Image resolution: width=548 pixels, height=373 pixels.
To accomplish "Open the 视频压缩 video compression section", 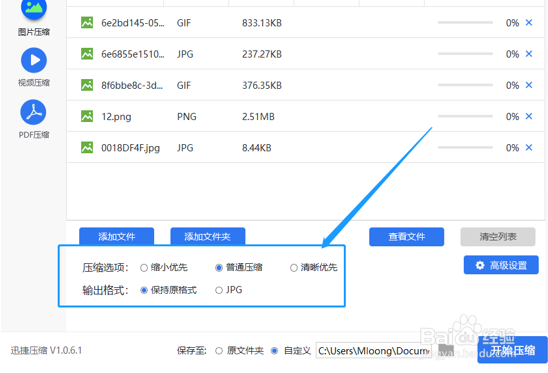I will (x=34, y=67).
